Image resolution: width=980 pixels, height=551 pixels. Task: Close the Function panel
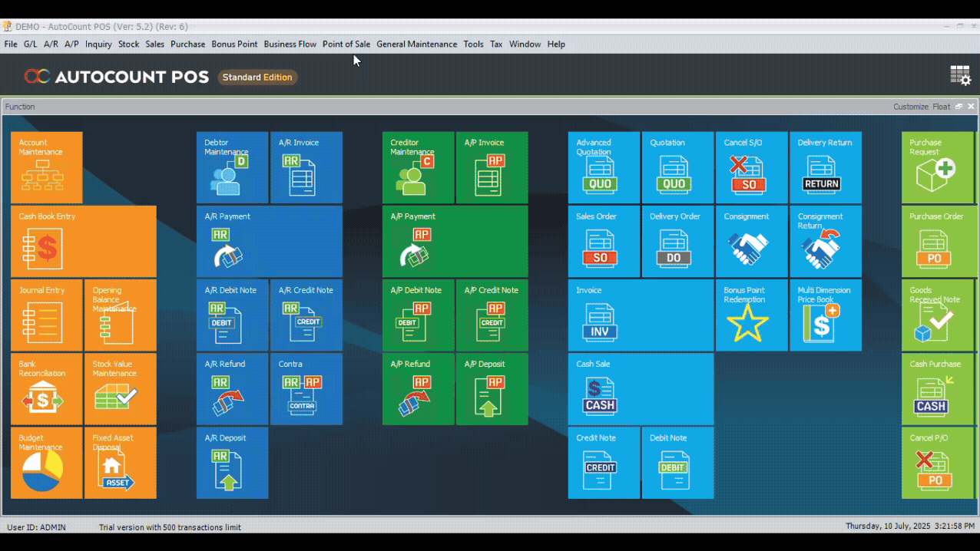pos(971,107)
